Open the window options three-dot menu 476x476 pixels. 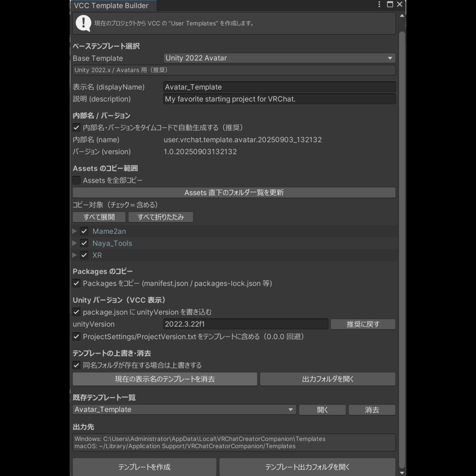coord(379,5)
